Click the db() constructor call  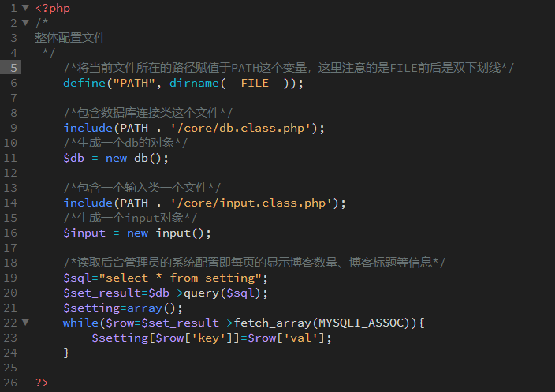[148, 158]
